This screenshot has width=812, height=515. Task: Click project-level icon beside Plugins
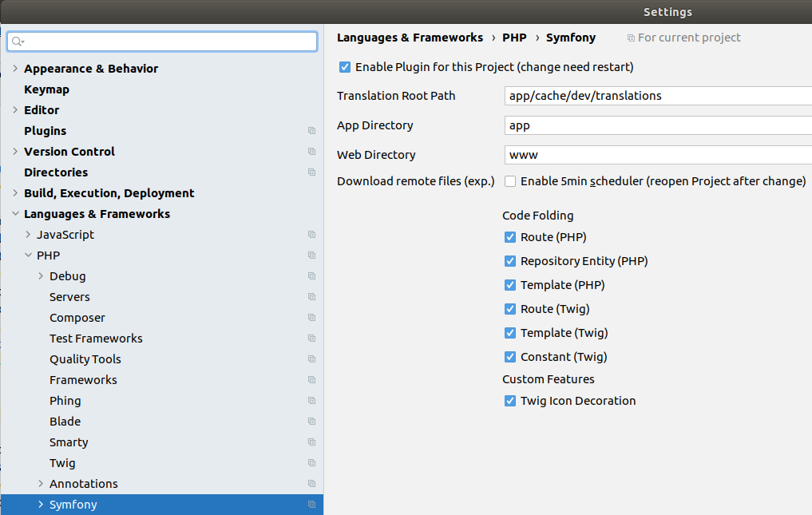pyautogui.click(x=311, y=131)
